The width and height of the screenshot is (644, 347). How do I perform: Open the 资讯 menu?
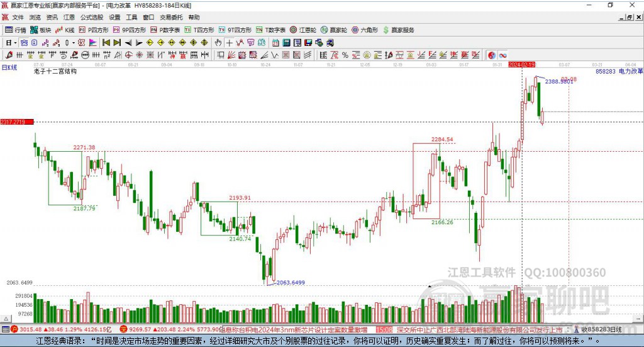pyautogui.click(x=52, y=17)
